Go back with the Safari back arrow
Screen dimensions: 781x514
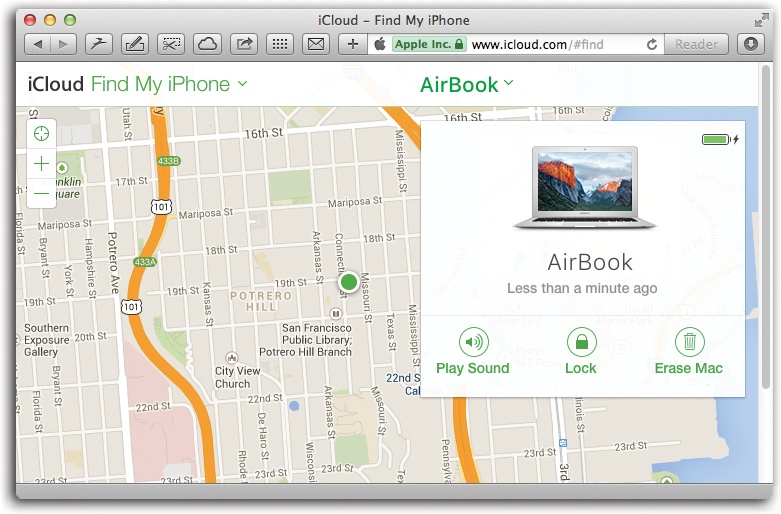37,44
